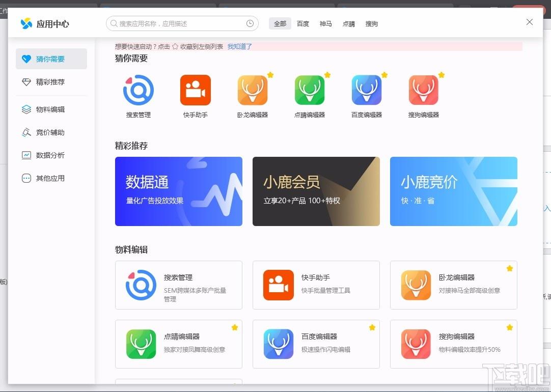Toggle favorite star on 卧龙编辑器 card
Screen dimensions: 551x392
pos(509,268)
